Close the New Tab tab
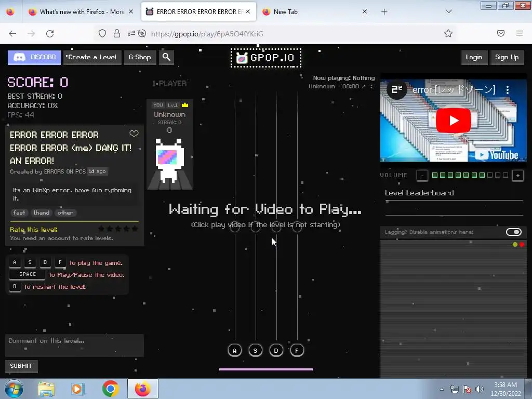532x399 pixels. click(x=365, y=11)
